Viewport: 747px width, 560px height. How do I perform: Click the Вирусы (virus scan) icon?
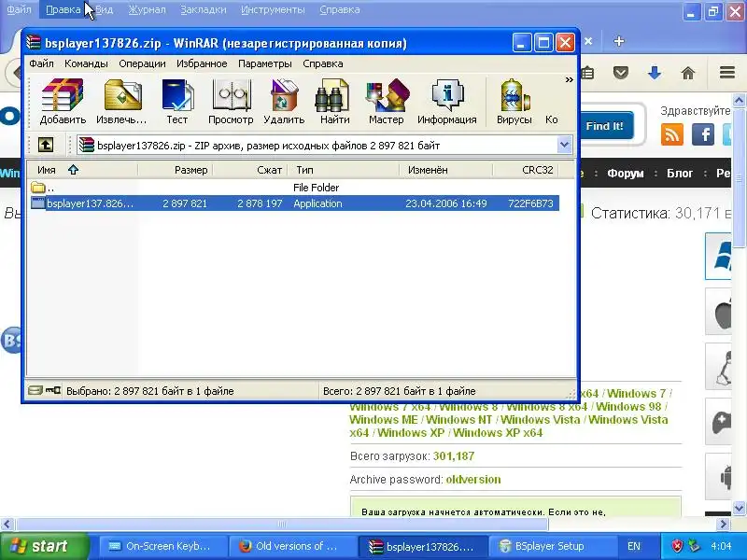pyautogui.click(x=514, y=102)
